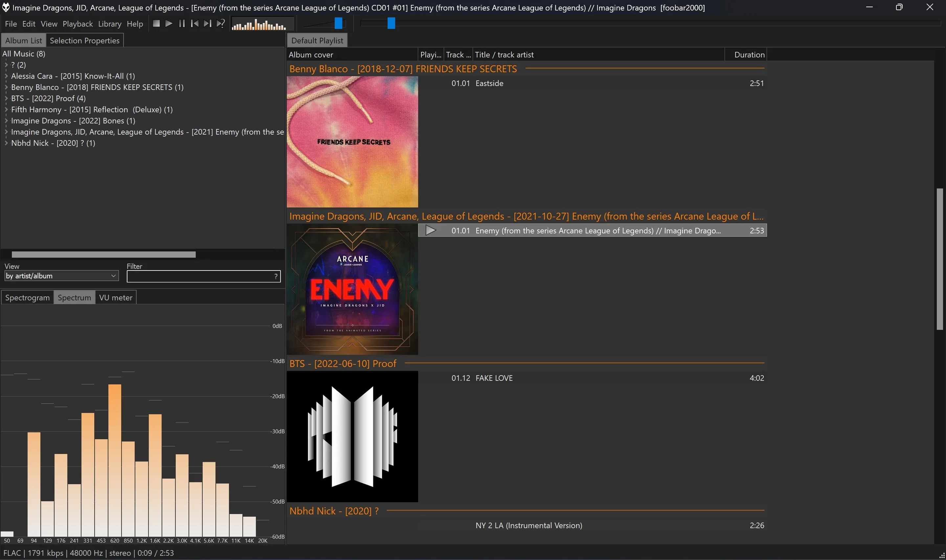This screenshot has height=560, width=946.
Task: Click the play random track icon
Action: (x=221, y=23)
